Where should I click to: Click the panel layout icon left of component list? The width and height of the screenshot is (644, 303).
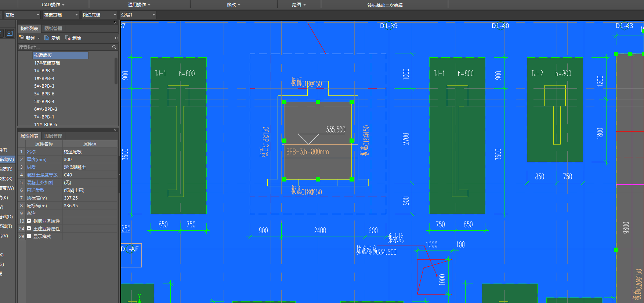[10, 33]
